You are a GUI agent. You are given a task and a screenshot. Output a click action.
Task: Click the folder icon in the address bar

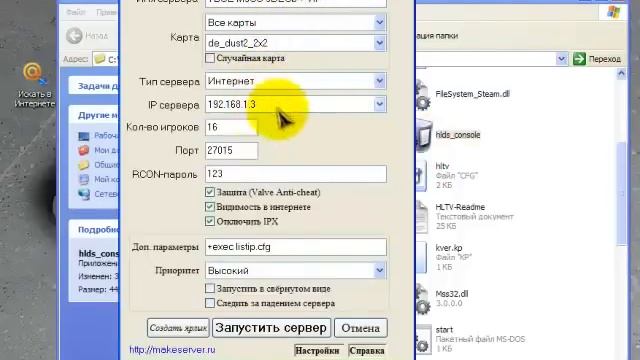(x=100, y=59)
